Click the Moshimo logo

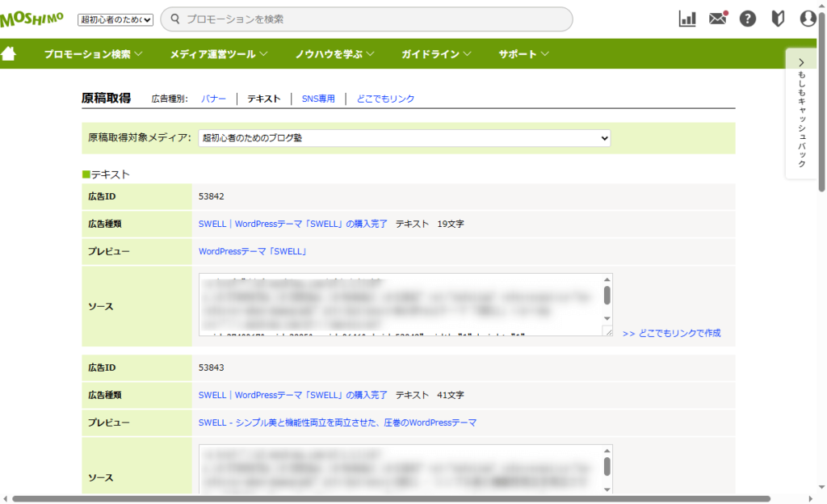[31, 19]
